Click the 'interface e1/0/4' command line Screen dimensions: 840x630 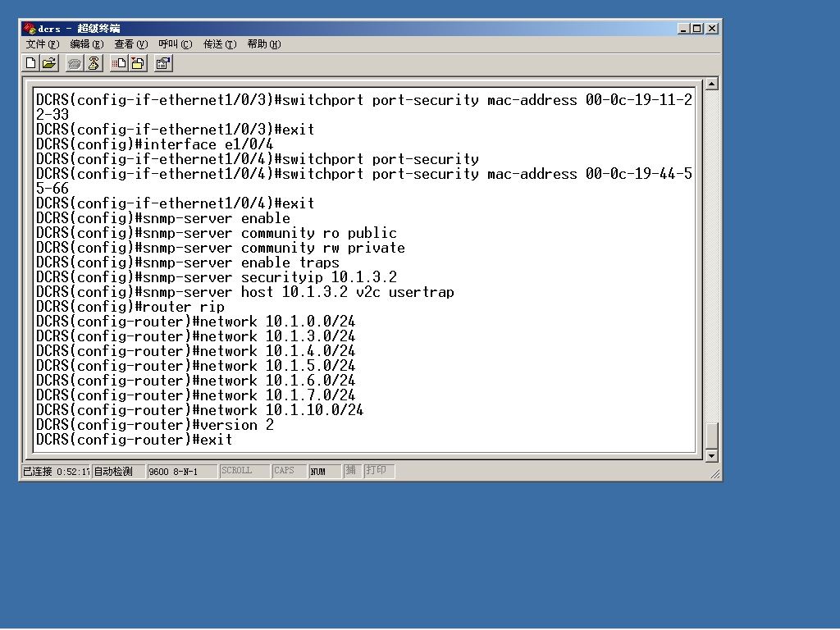(155, 144)
